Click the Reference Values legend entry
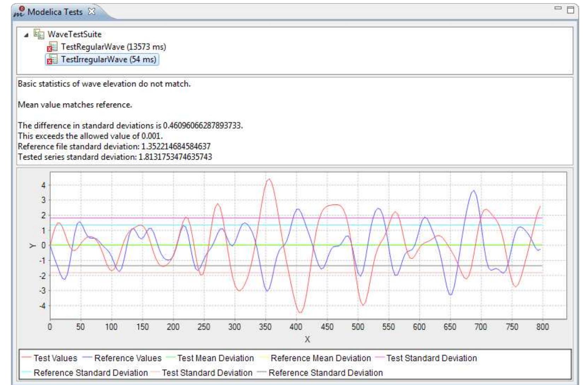The height and width of the screenshot is (385, 588). (x=122, y=358)
